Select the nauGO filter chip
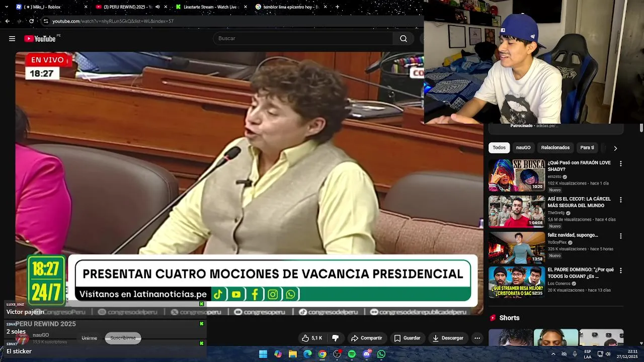Screen dimensions: 644x362 [x=523, y=148]
